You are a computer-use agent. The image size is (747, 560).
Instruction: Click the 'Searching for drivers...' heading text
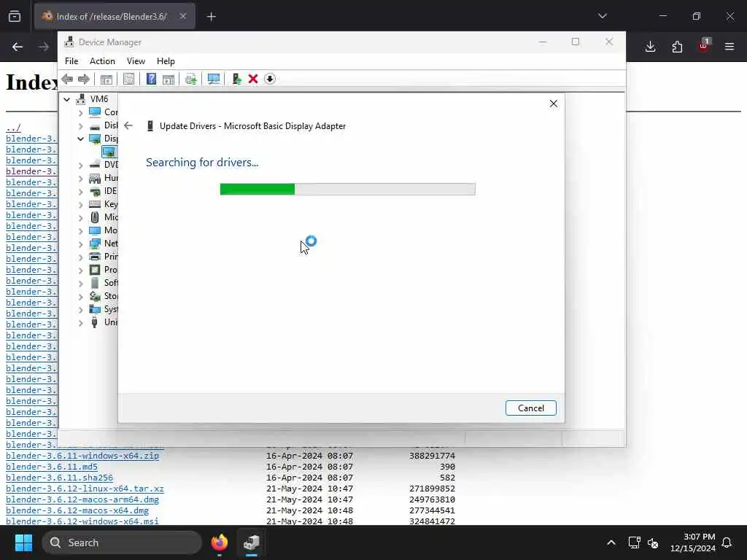click(x=202, y=163)
